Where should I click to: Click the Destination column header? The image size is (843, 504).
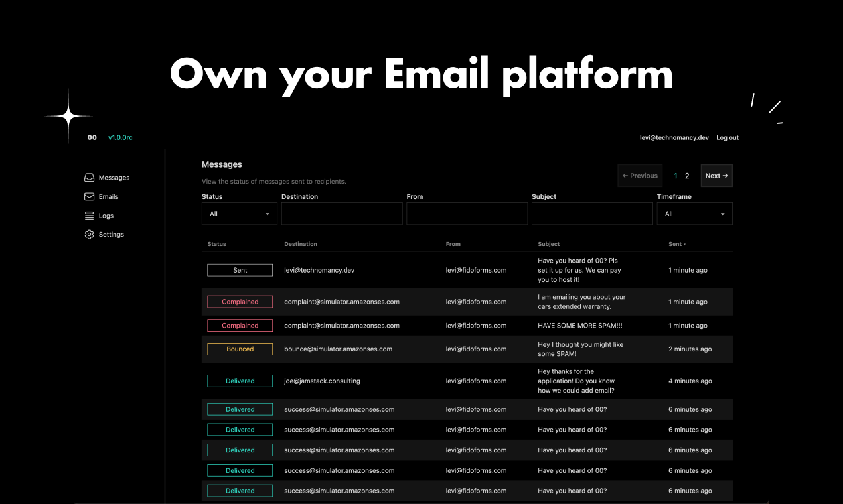click(301, 244)
